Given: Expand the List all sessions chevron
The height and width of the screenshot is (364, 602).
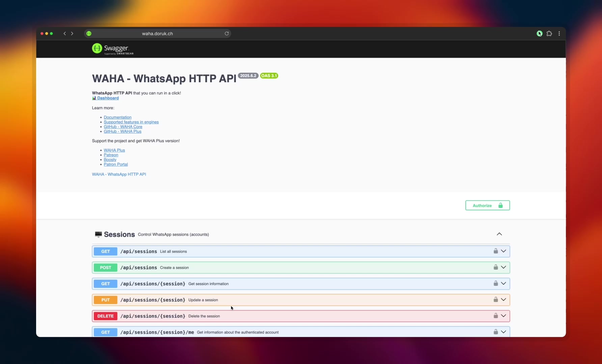Looking at the screenshot, I should tap(503, 251).
